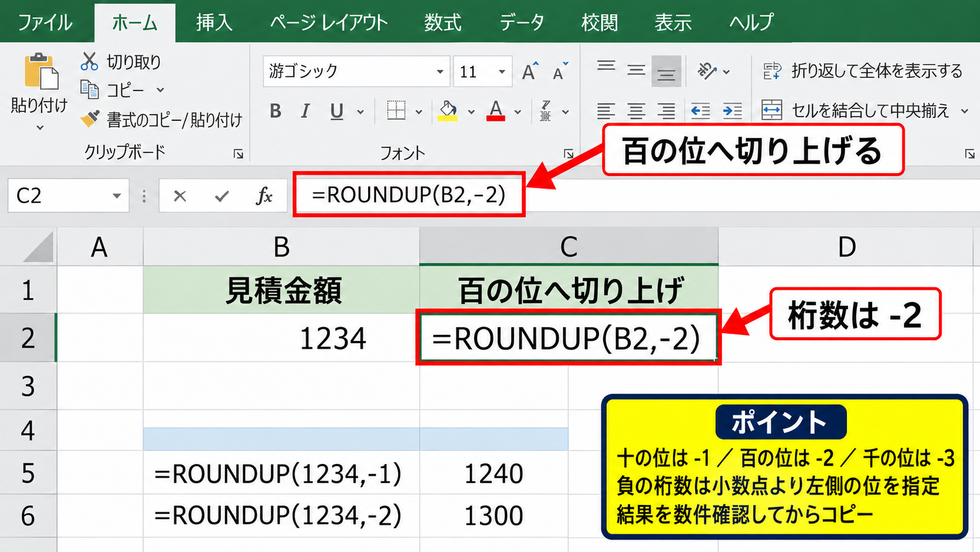Expand the Copy (コピー) dropdown arrow
980x552 pixels.
point(160,90)
